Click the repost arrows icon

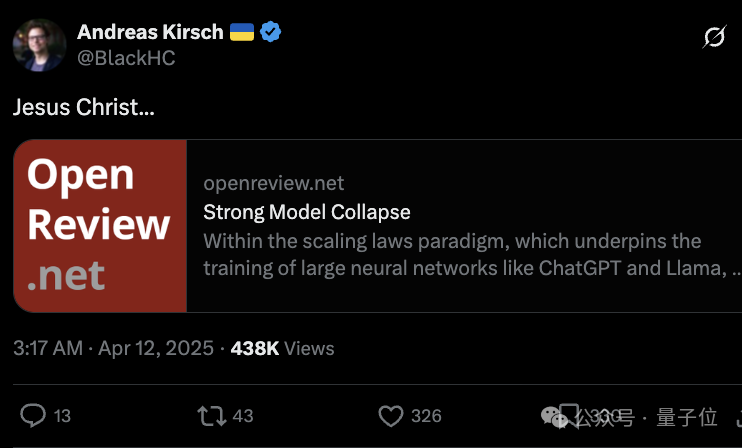[211, 415]
